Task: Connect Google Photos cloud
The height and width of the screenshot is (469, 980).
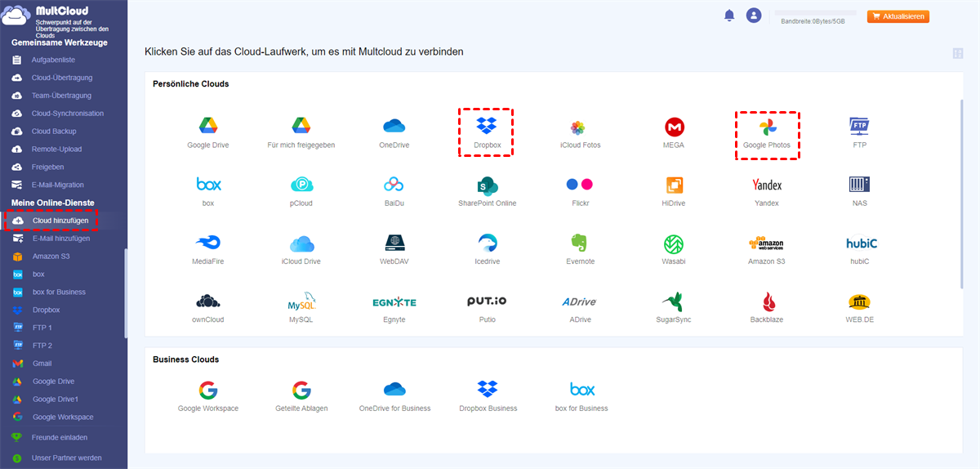Action: 767,127
